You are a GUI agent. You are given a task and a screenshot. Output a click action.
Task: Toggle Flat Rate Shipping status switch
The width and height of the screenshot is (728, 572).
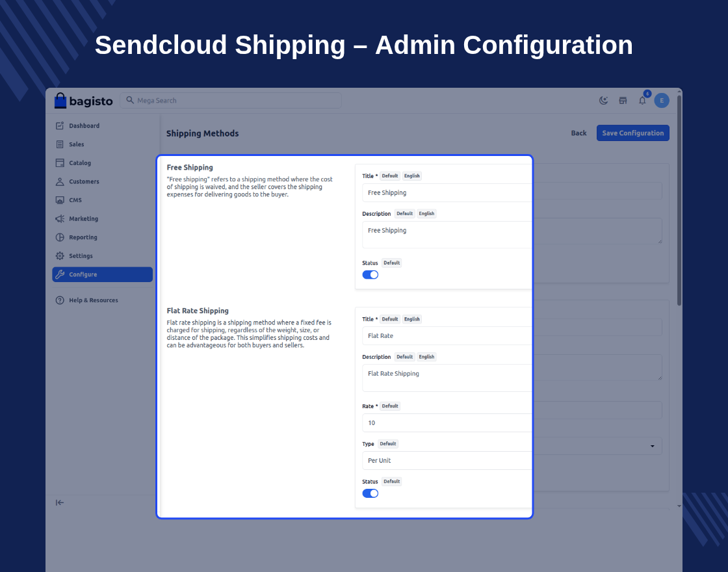(370, 493)
